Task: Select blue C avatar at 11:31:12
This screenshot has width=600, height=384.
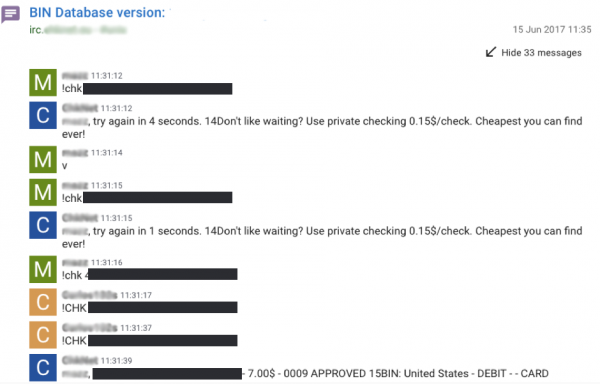Action: click(x=43, y=115)
